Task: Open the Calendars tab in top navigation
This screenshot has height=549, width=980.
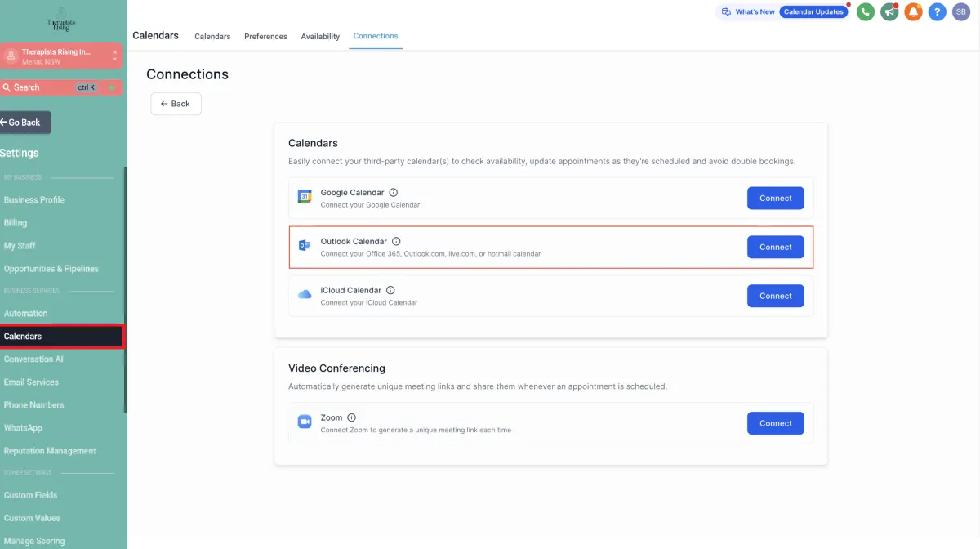Action: click(x=212, y=37)
